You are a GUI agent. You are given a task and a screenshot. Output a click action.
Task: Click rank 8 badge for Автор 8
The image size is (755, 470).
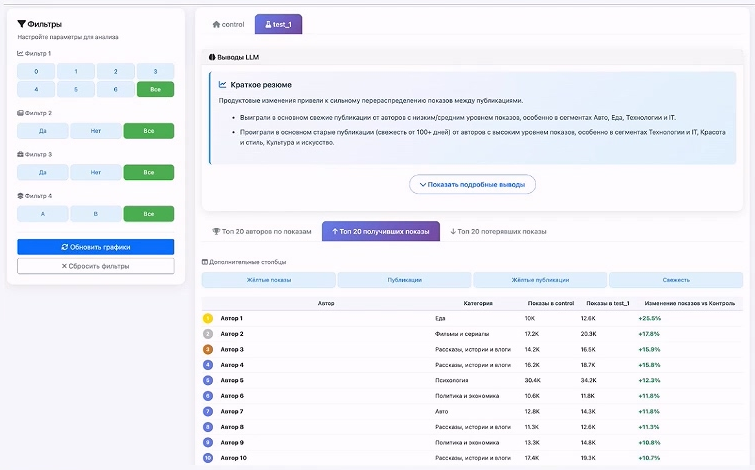coord(208,427)
